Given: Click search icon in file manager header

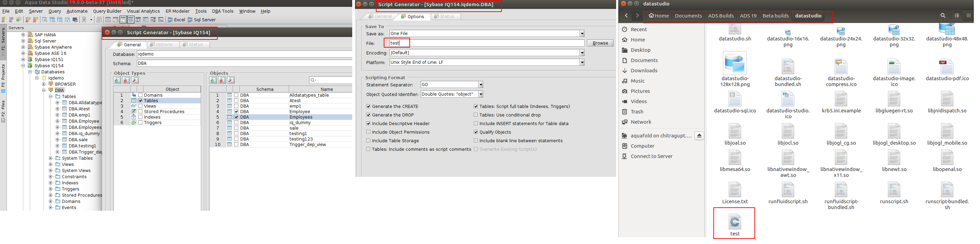Looking at the screenshot, I should 943,16.
